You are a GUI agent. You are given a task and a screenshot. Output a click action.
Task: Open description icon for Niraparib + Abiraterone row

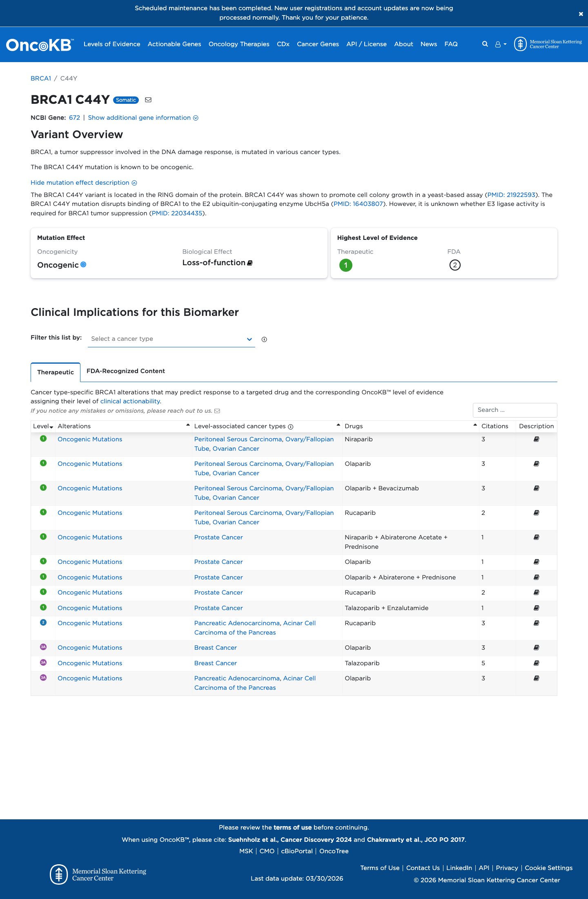pyautogui.click(x=537, y=537)
